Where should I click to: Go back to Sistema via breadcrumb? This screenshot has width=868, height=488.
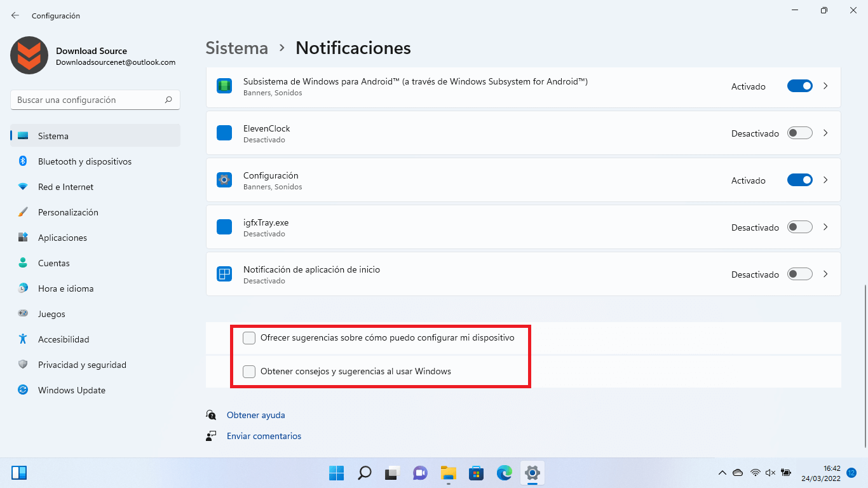click(236, 48)
